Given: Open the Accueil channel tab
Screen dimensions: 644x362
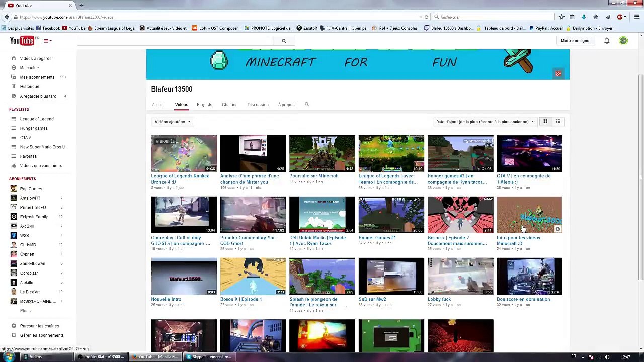Looking at the screenshot, I should click(x=158, y=105).
